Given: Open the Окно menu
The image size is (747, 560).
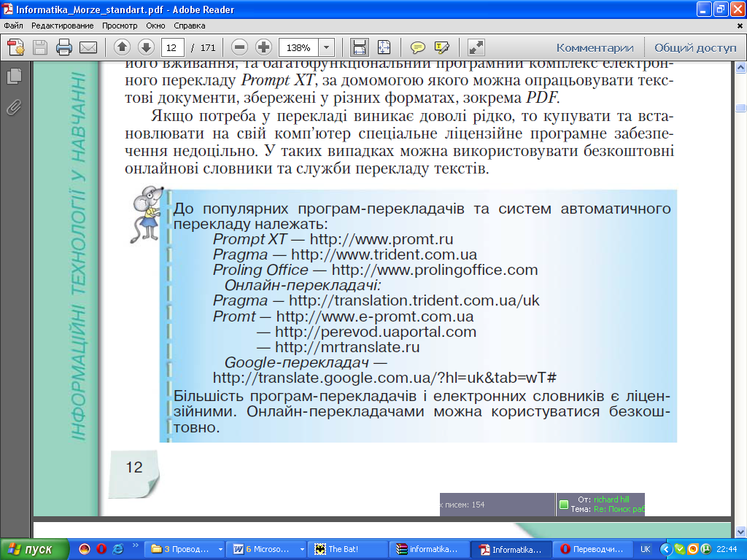Looking at the screenshot, I should click(x=155, y=26).
